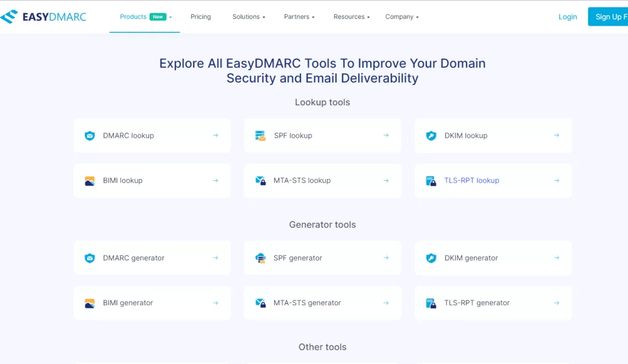This screenshot has width=628, height=364.
Task: Click the New badge beside Products
Action: coord(158,17)
